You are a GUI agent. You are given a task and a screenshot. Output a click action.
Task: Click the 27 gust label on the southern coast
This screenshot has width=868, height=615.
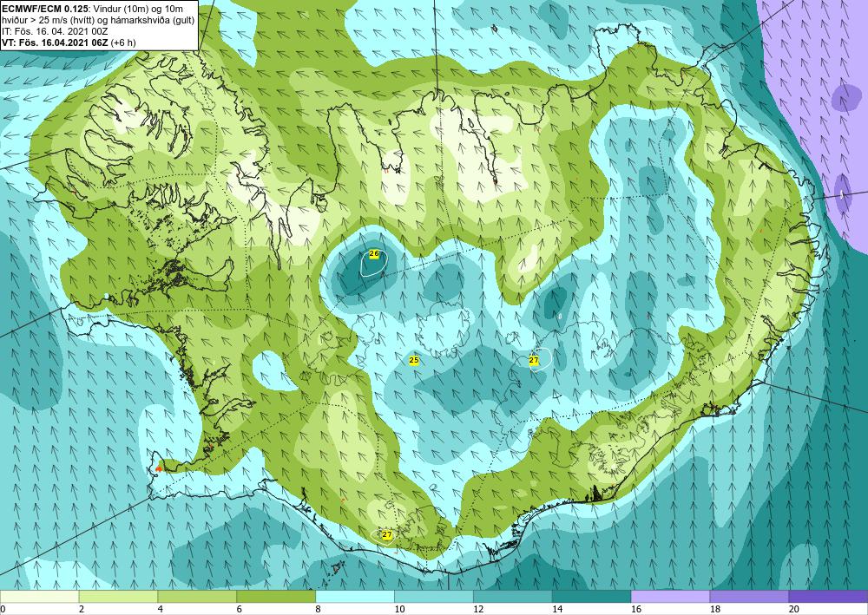click(x=387, y=535)
